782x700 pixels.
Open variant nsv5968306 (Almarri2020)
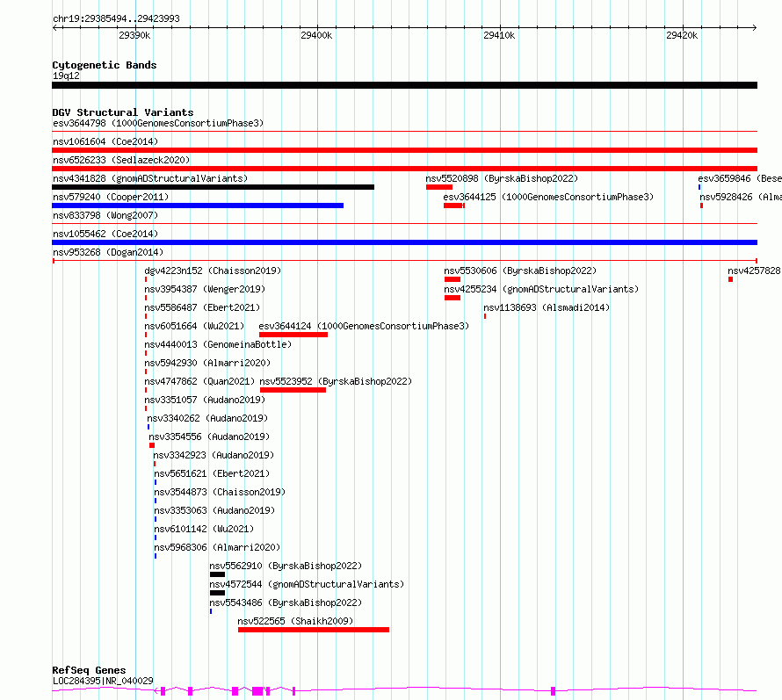[216, 547]
